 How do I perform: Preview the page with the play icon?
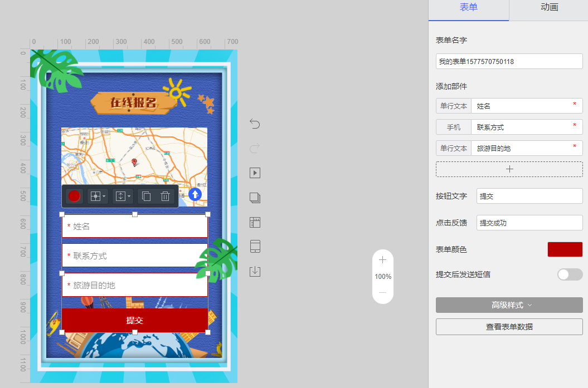click(255, 173)
